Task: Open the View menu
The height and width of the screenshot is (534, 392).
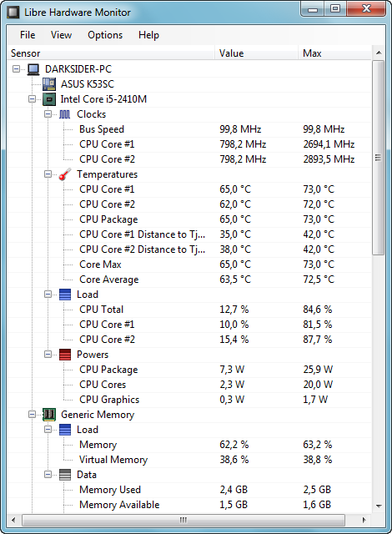Action: (61, 35)
